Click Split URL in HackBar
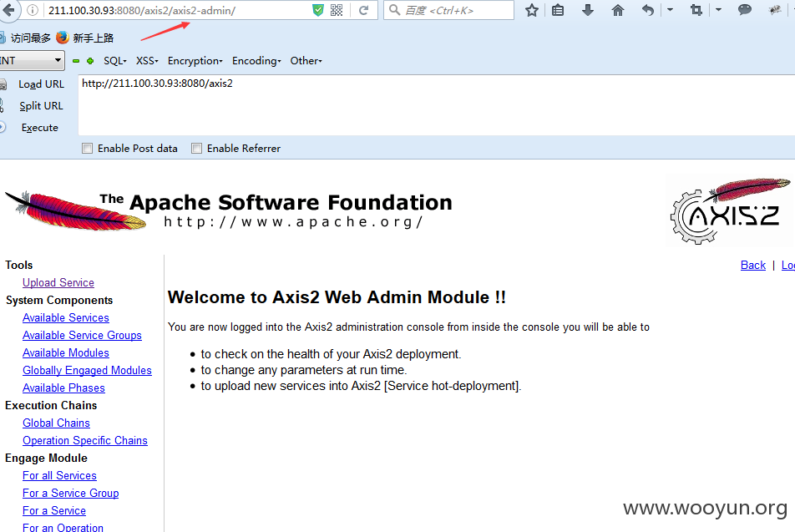This screenshot has height=532, width=795. click(41, 106)
